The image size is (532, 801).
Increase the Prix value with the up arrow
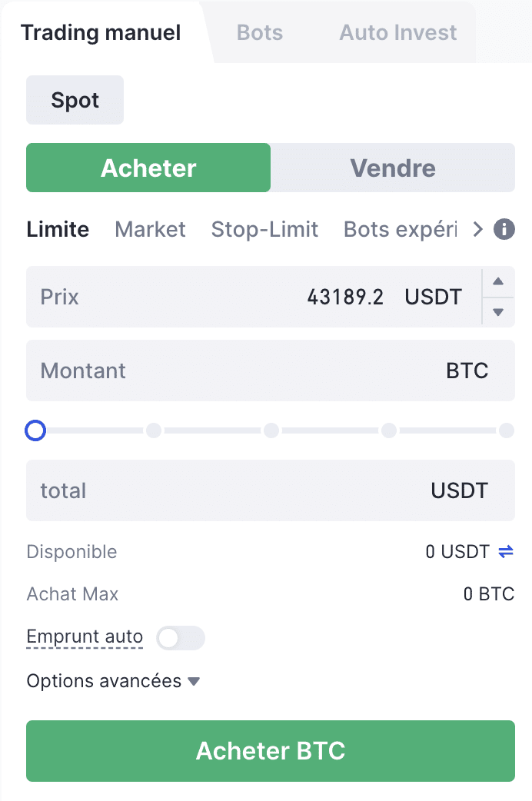click(x=498, y=281)
